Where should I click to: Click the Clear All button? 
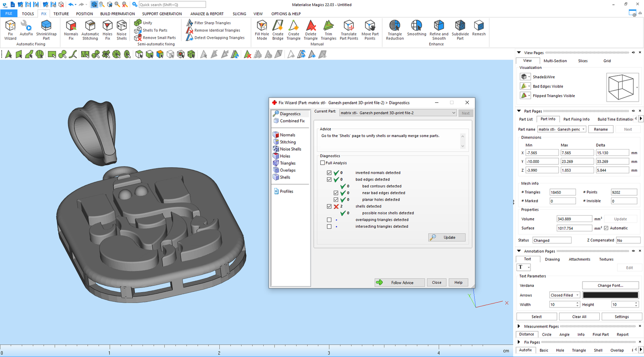click(579, 317)
